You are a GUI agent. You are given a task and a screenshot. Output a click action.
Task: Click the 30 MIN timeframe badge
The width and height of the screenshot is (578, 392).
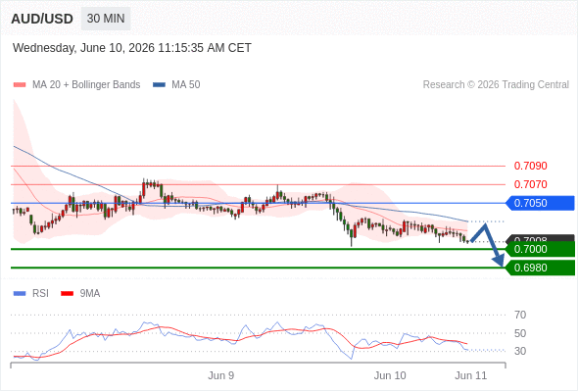click(x=106, y=19)
